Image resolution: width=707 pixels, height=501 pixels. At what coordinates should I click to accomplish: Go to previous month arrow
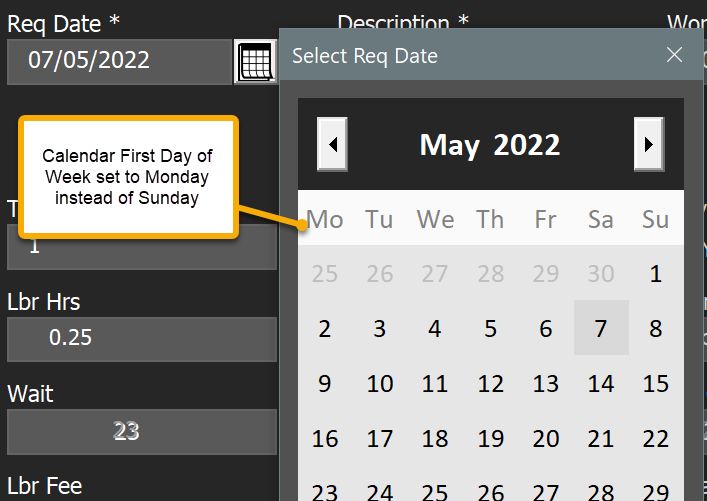[x=332, y=144]
